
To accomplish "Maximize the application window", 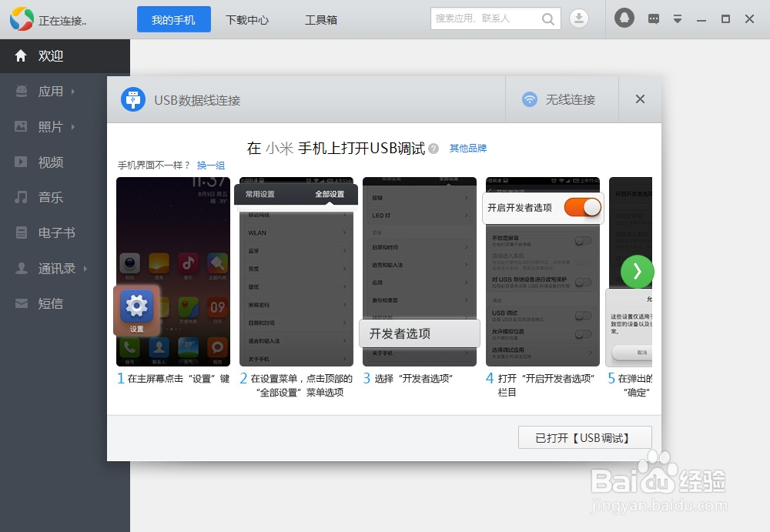I will (x=725, y=19).
